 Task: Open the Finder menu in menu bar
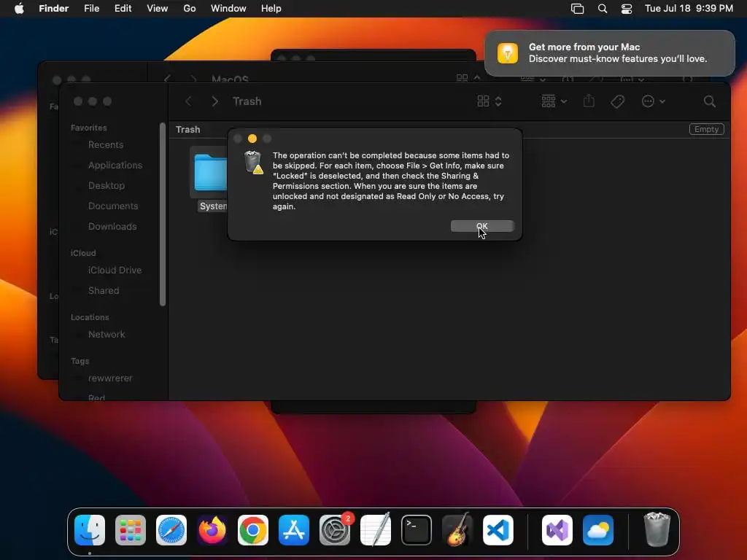54,8
